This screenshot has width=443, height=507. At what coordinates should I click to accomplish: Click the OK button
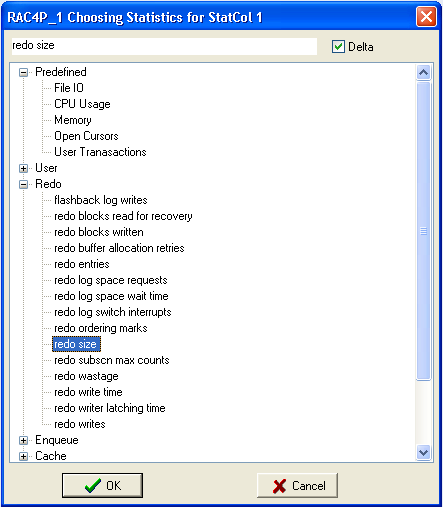[x=102, y=485]
